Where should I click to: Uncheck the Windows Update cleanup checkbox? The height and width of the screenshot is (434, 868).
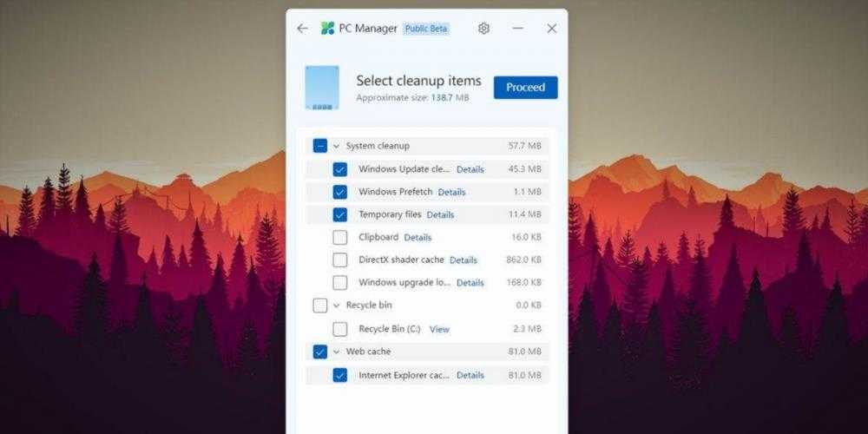tap(340, 169)
